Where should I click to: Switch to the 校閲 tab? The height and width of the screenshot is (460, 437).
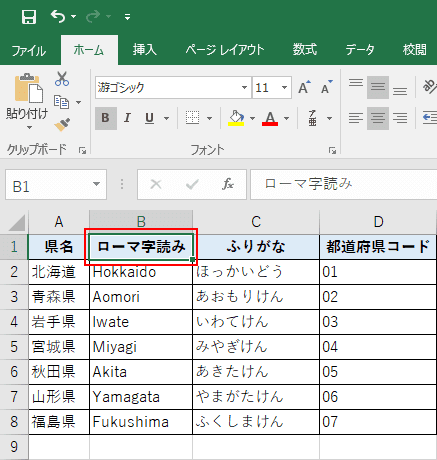point(414,50)
